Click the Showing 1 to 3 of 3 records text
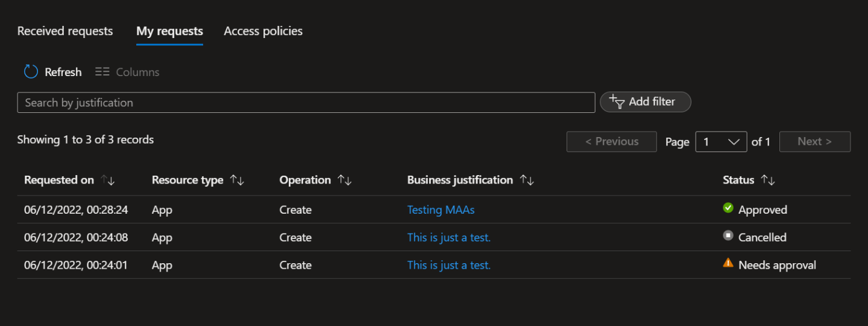Screen dimensions: 868x326 tap(86, 139)
